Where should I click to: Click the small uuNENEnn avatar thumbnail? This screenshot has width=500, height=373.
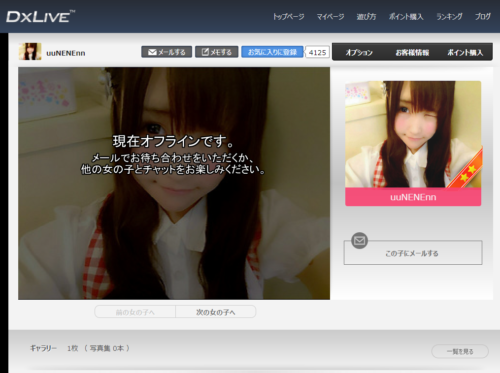click(x=30, y=51)
